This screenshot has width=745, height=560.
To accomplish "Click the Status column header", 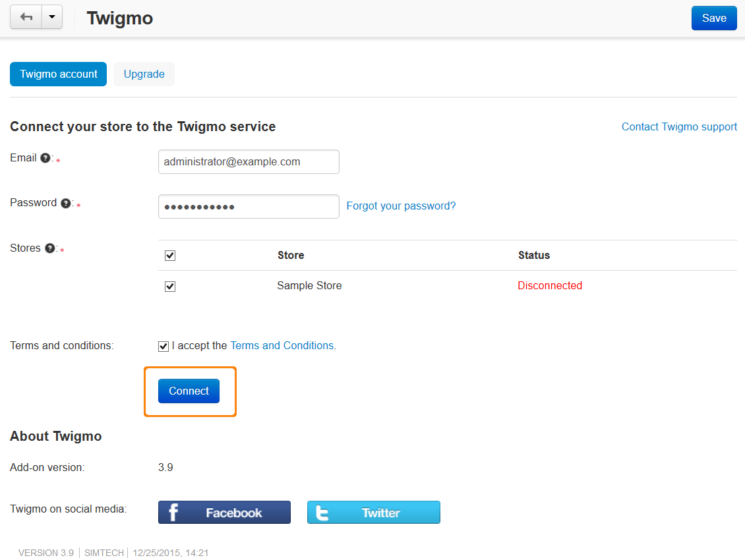I will point(534,255).
